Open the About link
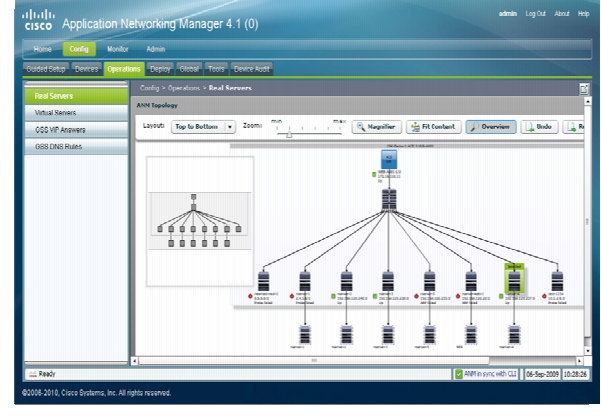Screen dimensions: 601x419 pyautogui.click(x=562, y=14)
